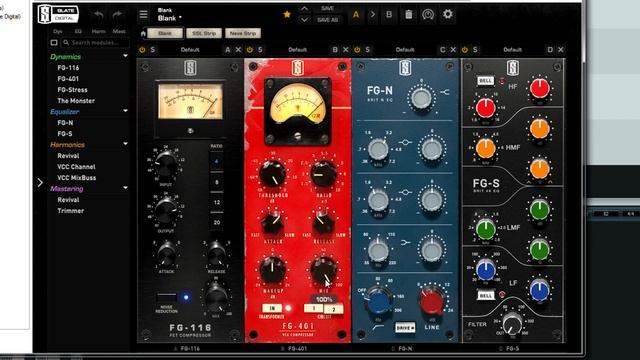640x360 pixels.
Task: Toggle Drive button on FG-N
Action: click(x=405, y=328)
